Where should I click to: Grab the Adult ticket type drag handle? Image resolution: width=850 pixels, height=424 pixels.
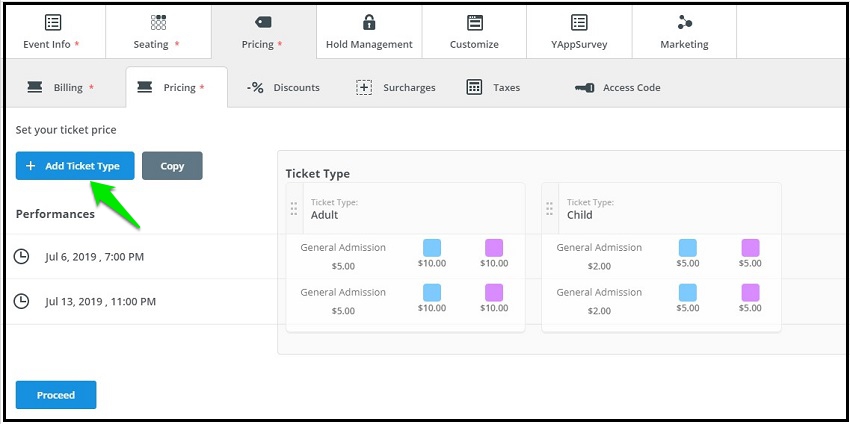pyautogui.click(x=294, y=209)
